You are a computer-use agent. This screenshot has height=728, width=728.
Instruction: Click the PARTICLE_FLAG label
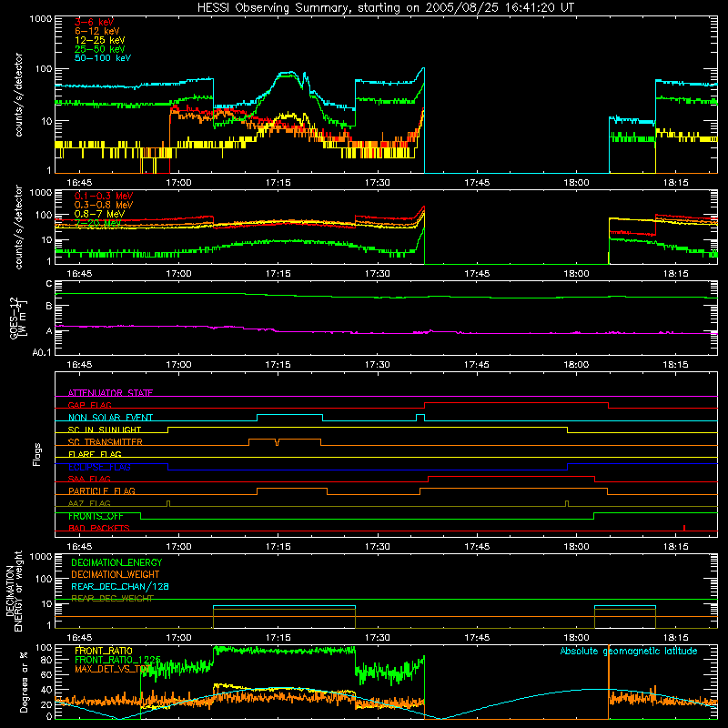pos(102,490)
